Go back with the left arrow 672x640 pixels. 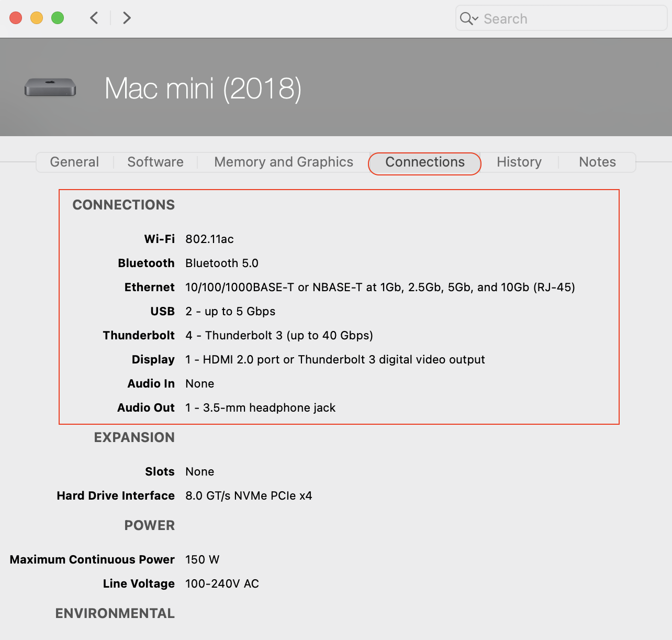pyautogui.click(x=94, y=18)
